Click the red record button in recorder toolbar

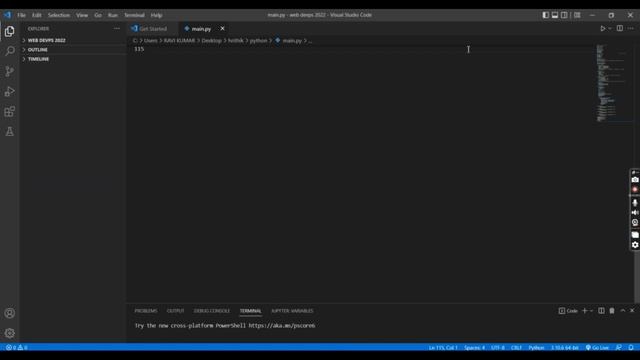635,190
